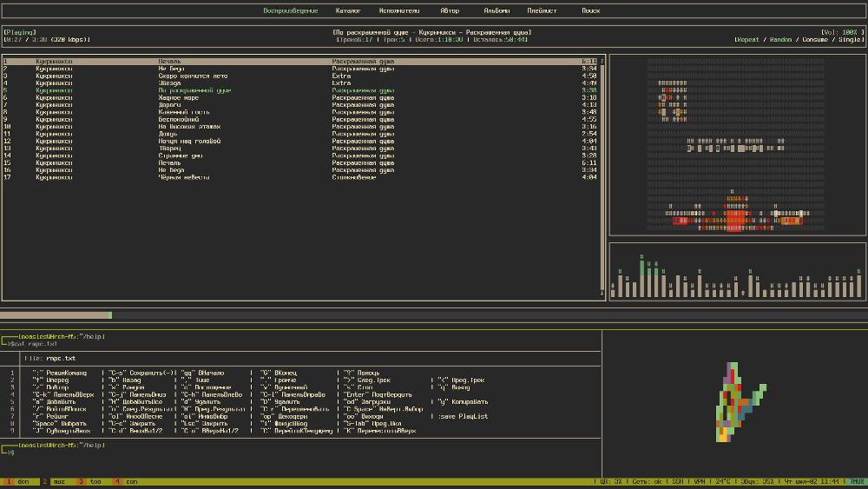Click the spectrum visualizer panel
This screenshot has width=868, height=489.
pyautogui.click(x=737, y=271)
